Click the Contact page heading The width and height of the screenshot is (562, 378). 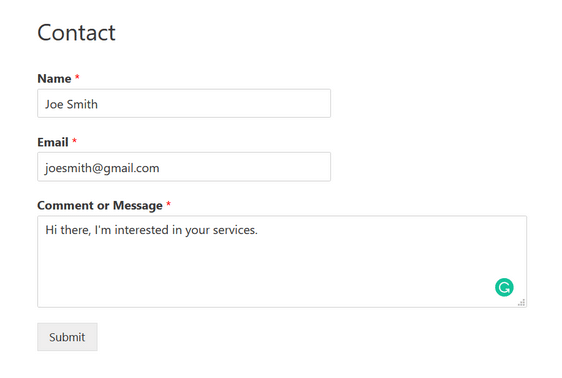coord(76,33)
